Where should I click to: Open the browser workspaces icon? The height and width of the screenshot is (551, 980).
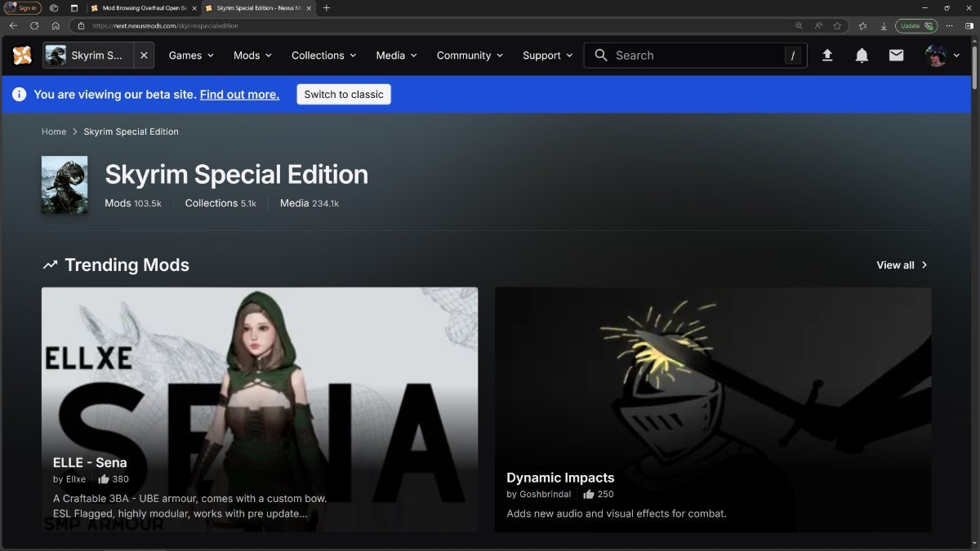coord(54,8)
